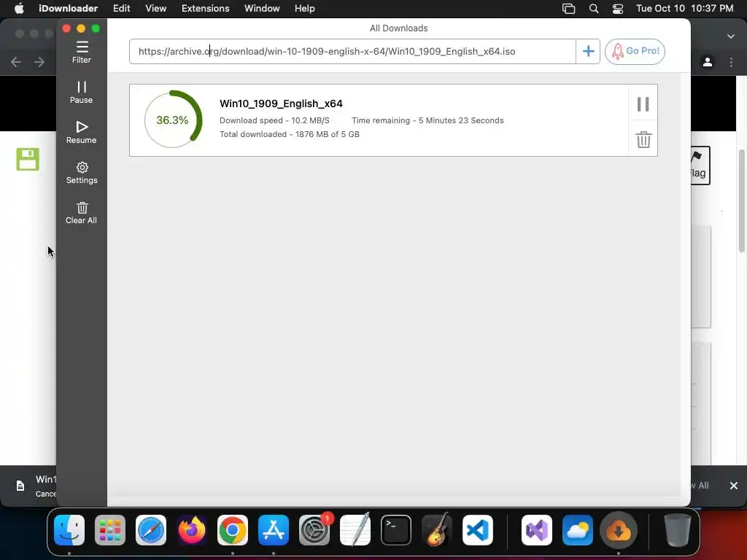Expand the tab search chevron in browser

pos(731,36)
